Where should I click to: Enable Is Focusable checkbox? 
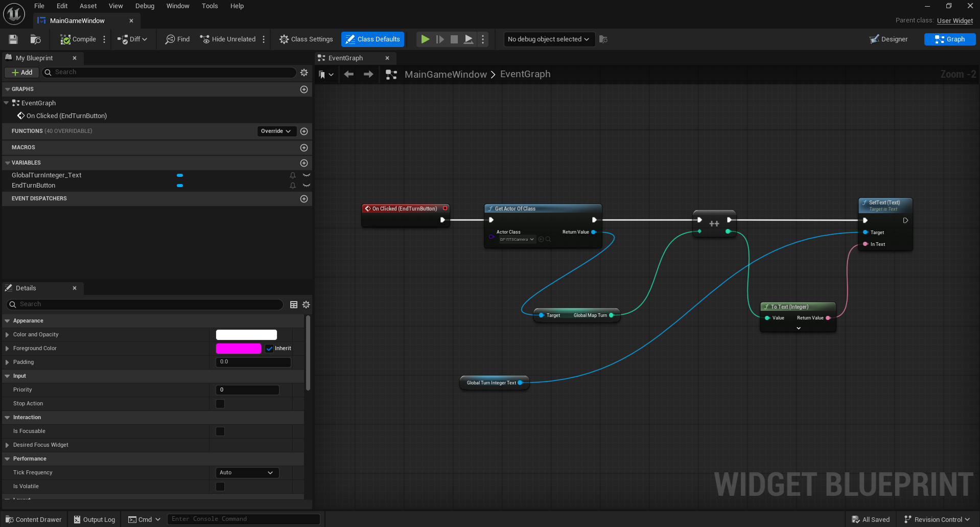click(x=220, y=431)
